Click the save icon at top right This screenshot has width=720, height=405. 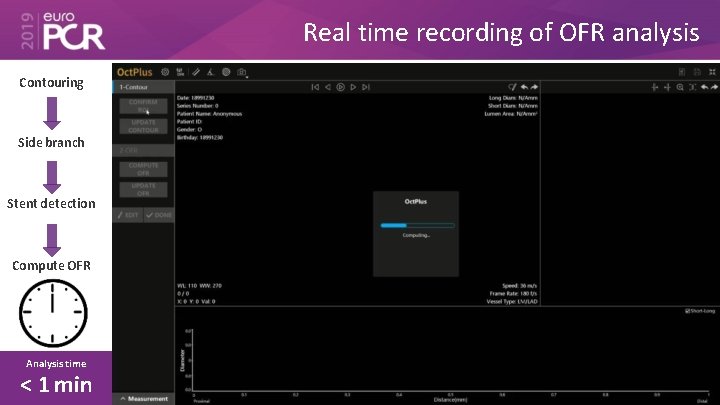coord(697,72)
